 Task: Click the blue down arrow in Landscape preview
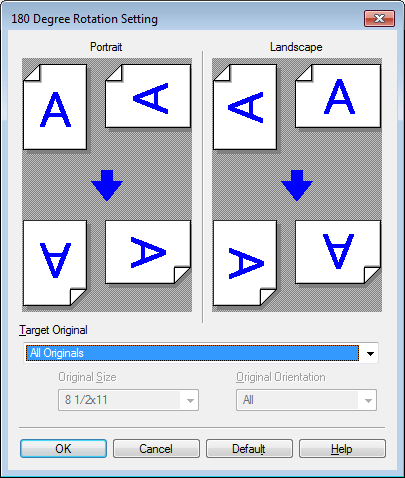pyautogui.click(x=297, y=185)
